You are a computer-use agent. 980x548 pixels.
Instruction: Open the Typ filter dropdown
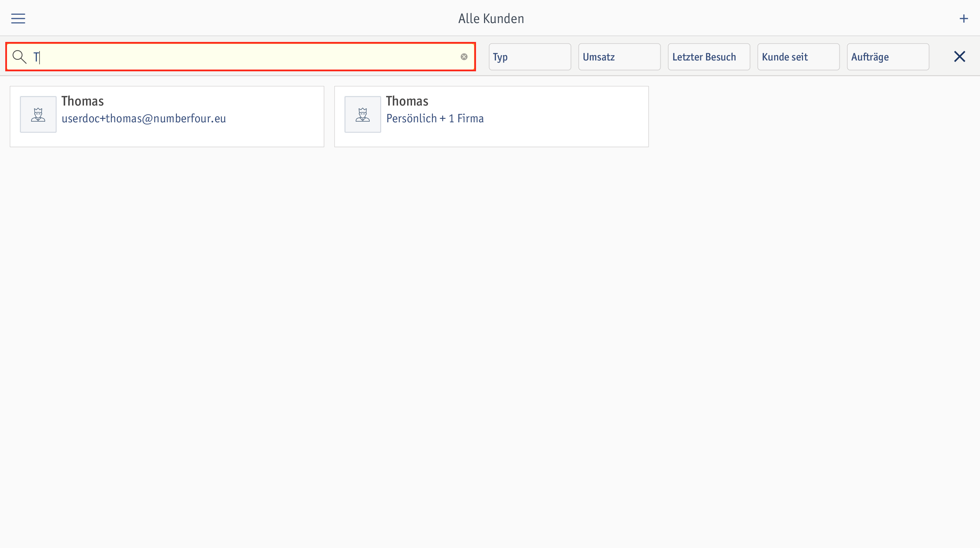530,57
